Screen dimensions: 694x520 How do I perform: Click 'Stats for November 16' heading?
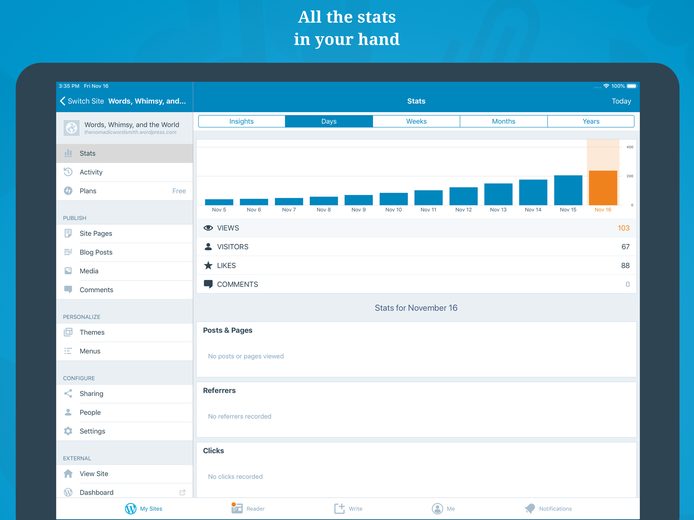[x=416, y=308]
